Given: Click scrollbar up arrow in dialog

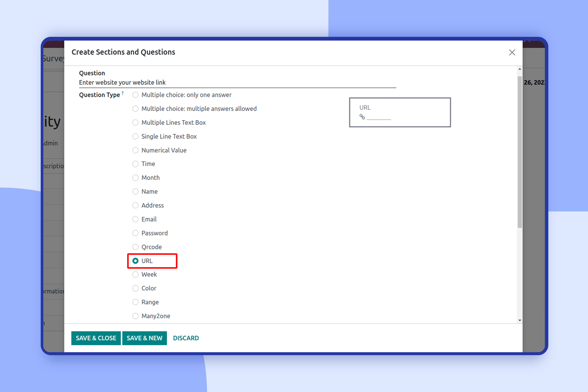Looking at the screenshot, I should coord(520,69).
